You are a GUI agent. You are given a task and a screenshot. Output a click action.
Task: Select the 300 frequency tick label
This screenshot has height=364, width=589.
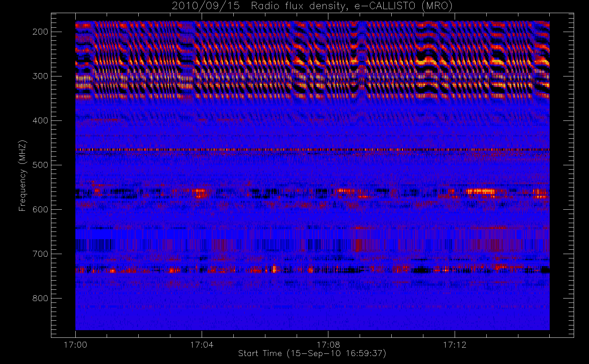40,76
